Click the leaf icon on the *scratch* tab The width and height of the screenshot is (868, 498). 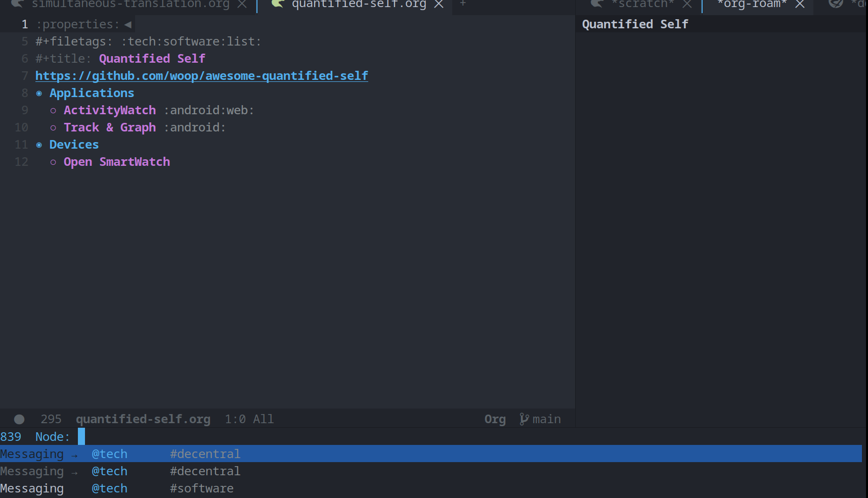pyautogui.click(x=596, y=5)
